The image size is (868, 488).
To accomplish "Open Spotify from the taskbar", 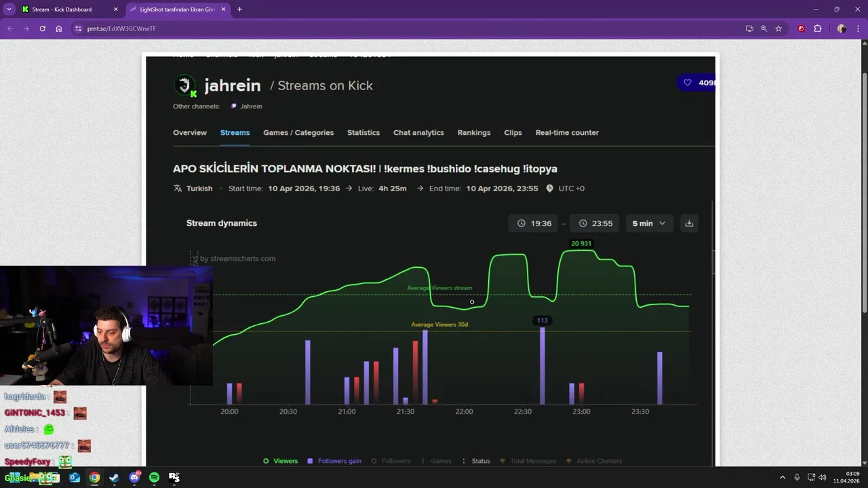I will [x=154, y=477].
